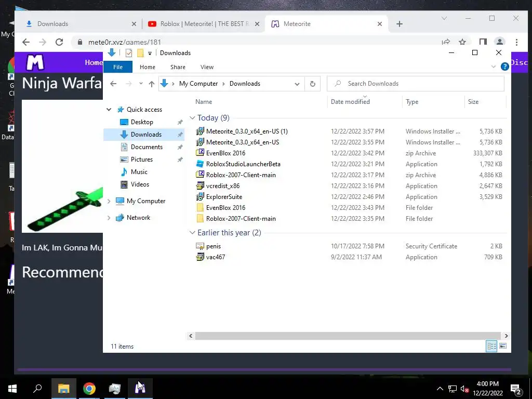Sort by the Name column header
The image size is (532, 399).
point(204,101)
